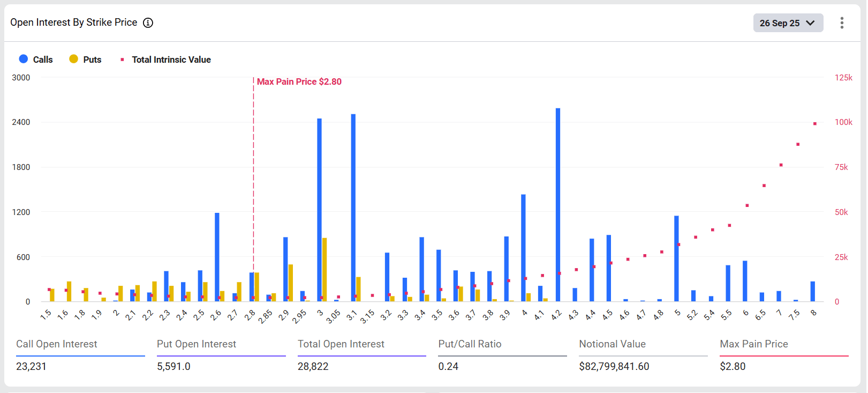Click the intrinsic value point at strike 8

click(815, 124)
